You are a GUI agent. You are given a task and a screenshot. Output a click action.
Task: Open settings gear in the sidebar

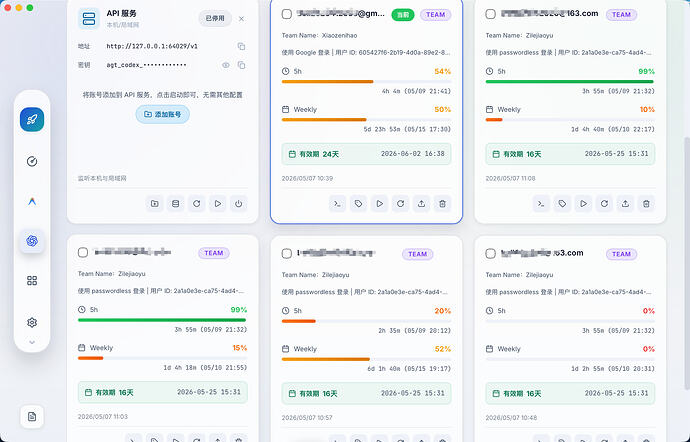coord(32,322)
